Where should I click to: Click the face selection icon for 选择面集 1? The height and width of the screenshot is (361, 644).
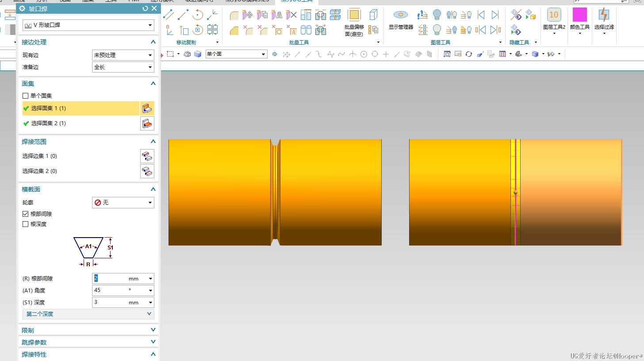tap(147, 108)
